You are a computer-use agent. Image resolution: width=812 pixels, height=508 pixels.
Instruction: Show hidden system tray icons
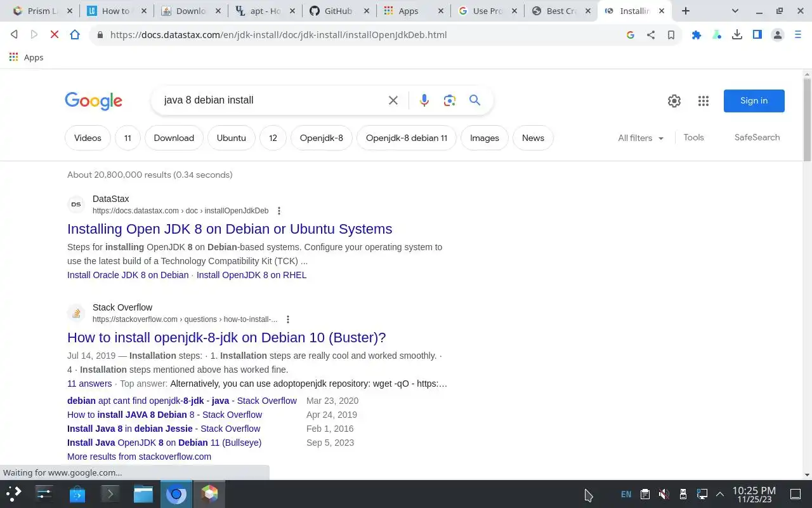coord(720,494)
